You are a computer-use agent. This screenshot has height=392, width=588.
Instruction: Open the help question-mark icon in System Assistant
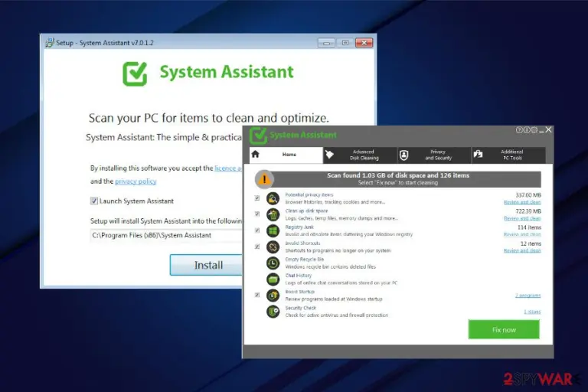click(519, 130)
